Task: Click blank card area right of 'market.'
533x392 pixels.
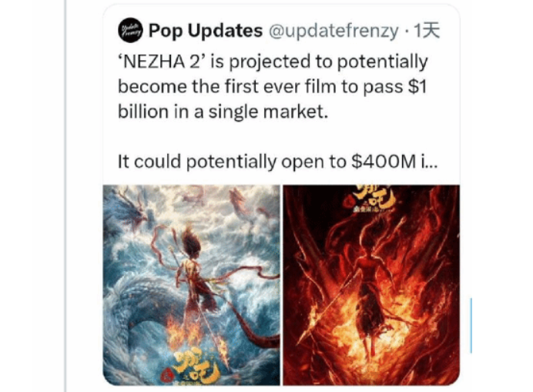Action: pyautogui.click(x=391, y=112)
